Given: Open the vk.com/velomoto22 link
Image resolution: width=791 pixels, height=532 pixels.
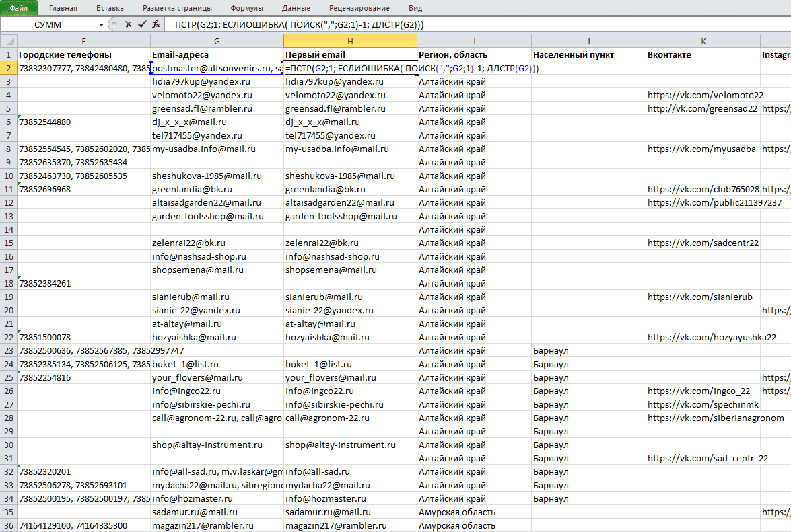Looking at the screenshot, I should coord(706,95).
